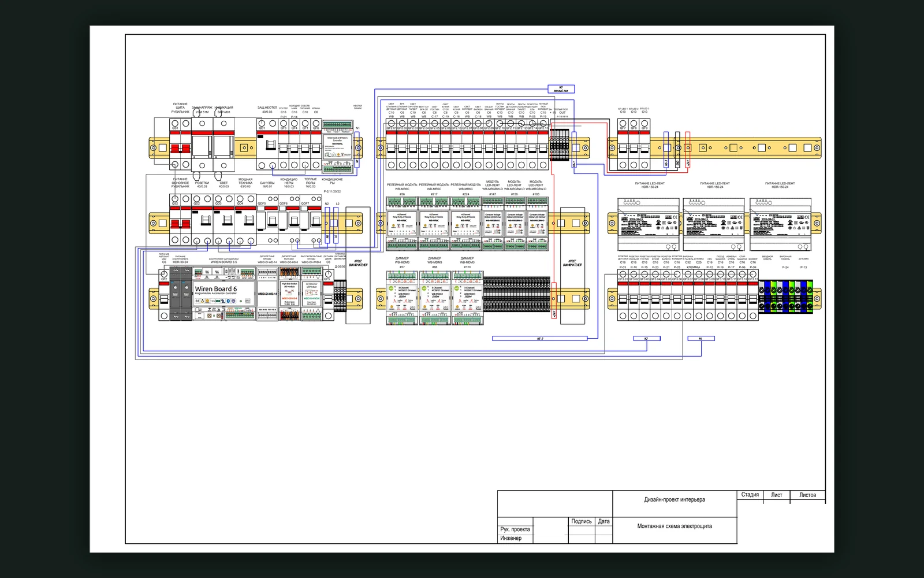
Task: Click the "Лист" title block cell
Action: tap(777, 495)
